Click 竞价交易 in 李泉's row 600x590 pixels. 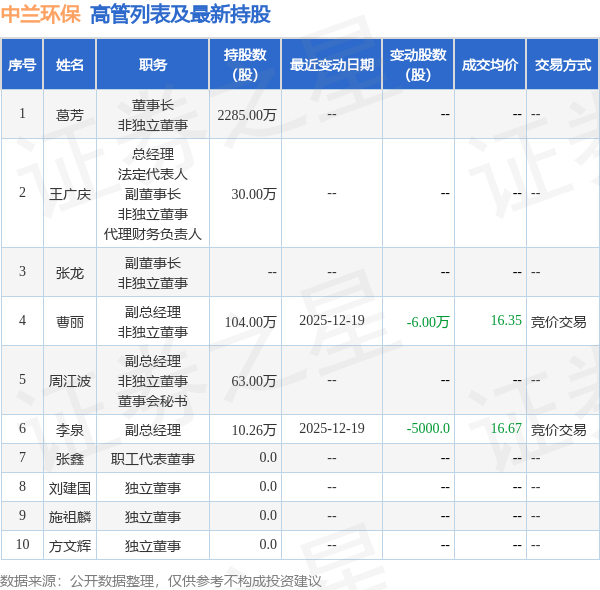[x=558, y=430]
